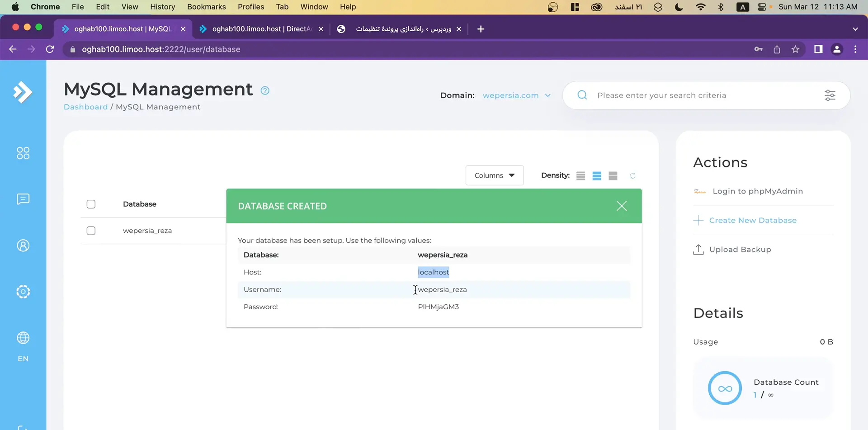The image size is (868, 430).
Task: Click the Wi-Fi icon in menu bar
Action: (700, 7)
